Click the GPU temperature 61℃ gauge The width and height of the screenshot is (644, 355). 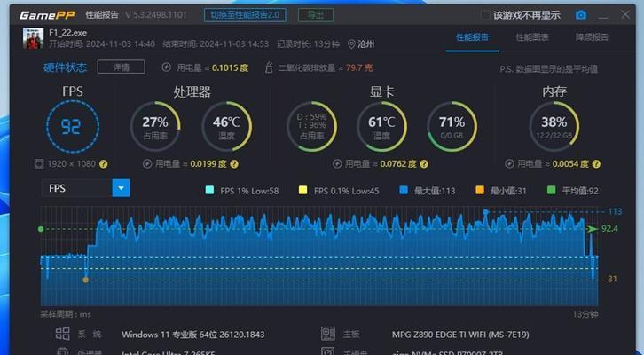pyautogui.click(x=381, y=127)
